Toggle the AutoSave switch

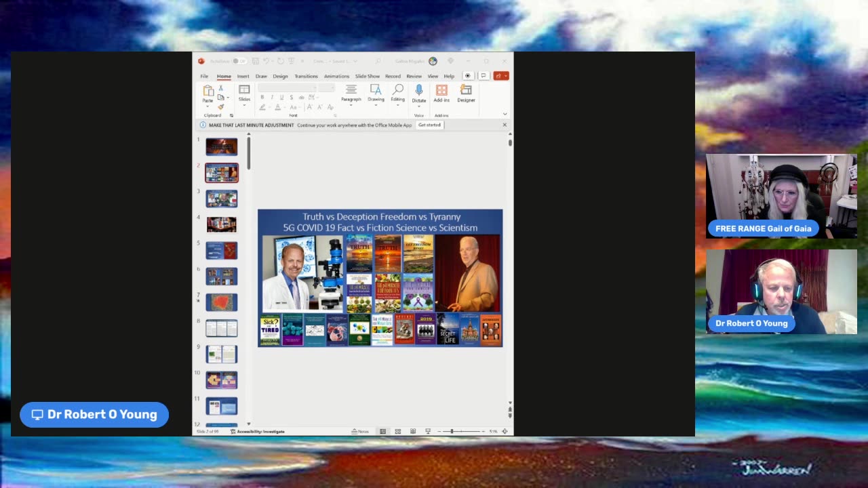239,61
